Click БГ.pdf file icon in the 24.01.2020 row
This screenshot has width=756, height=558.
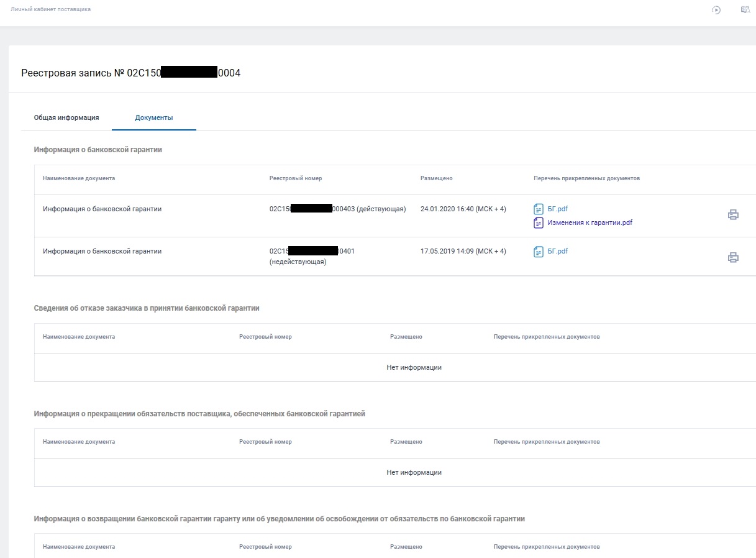539,209
